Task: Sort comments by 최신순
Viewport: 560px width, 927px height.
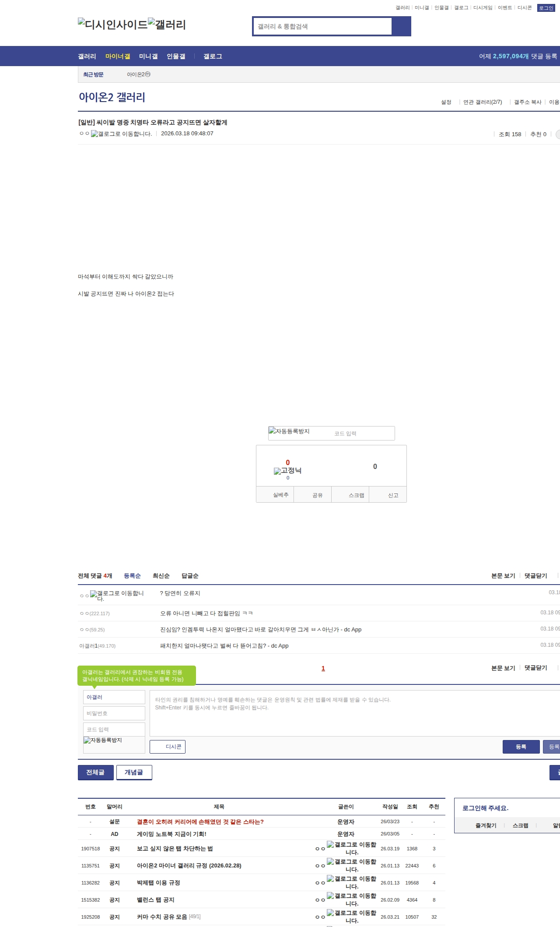Action: pos(161,576)
